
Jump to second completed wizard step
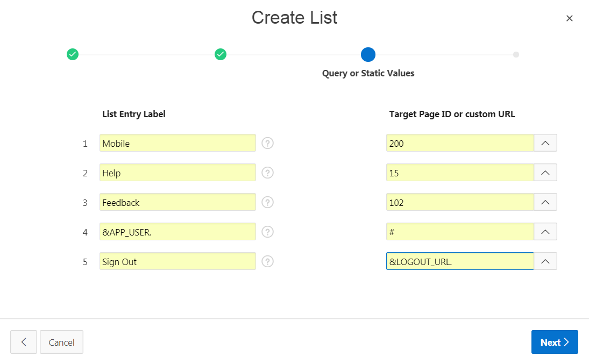point(221,54)
